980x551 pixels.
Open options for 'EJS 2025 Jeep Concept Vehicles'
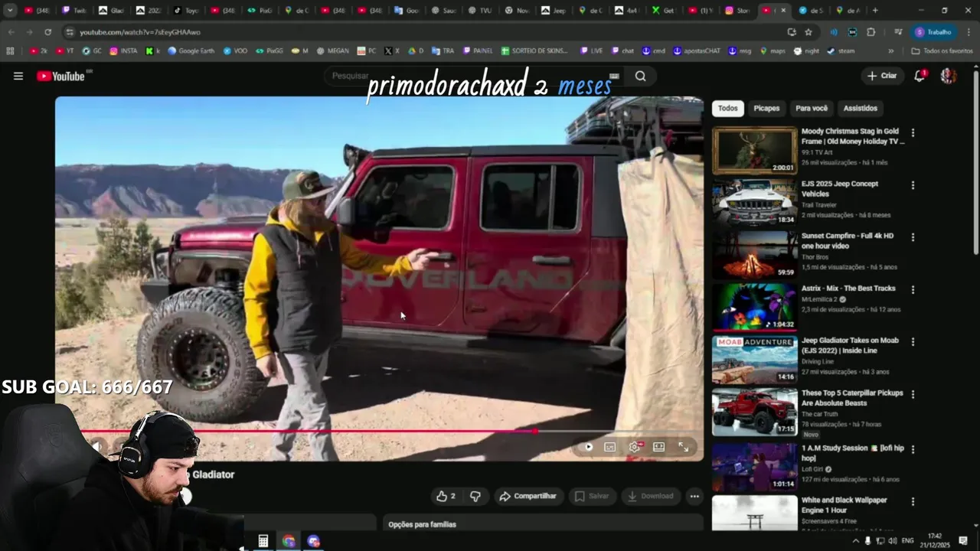(x=913, y=185)
